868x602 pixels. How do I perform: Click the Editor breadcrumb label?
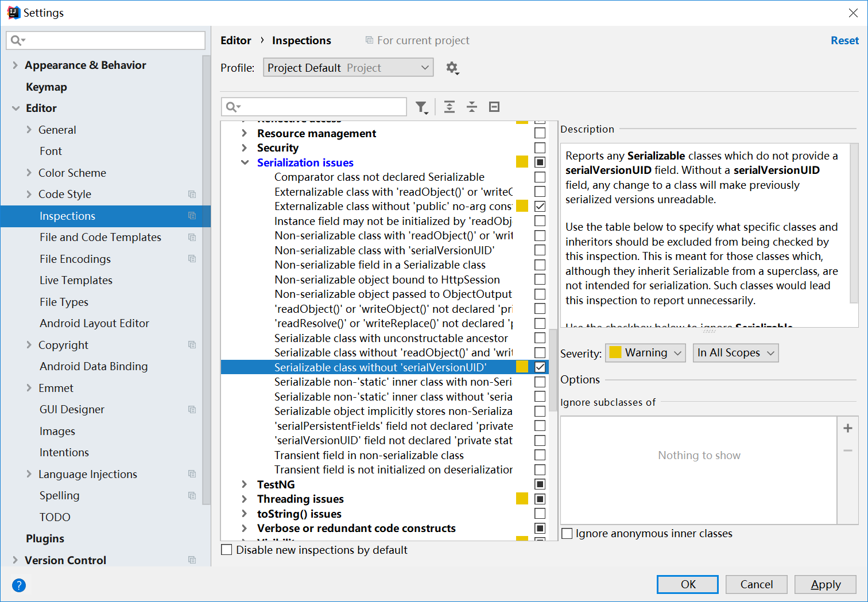236,41
